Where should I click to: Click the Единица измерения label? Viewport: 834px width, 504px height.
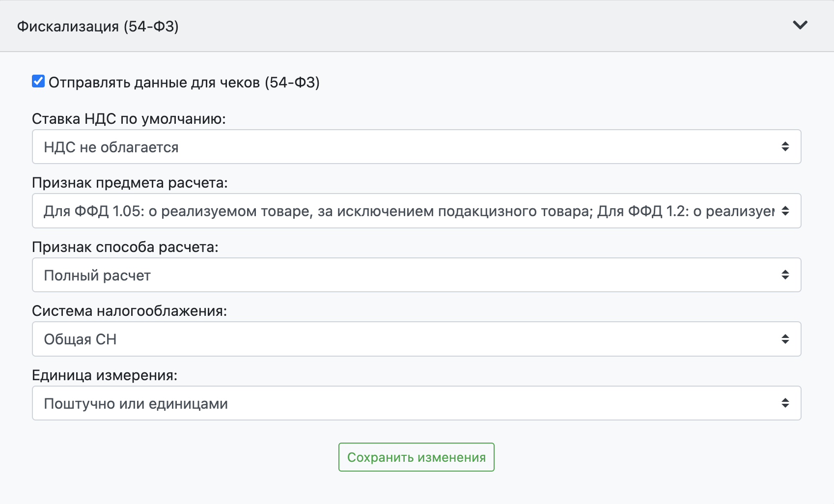(105, 375)
